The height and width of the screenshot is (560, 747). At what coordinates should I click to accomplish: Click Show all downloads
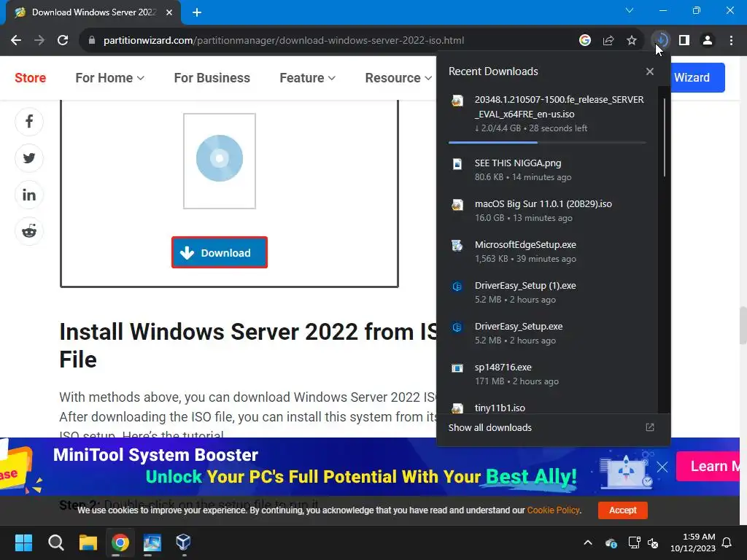tap(489, 427)
